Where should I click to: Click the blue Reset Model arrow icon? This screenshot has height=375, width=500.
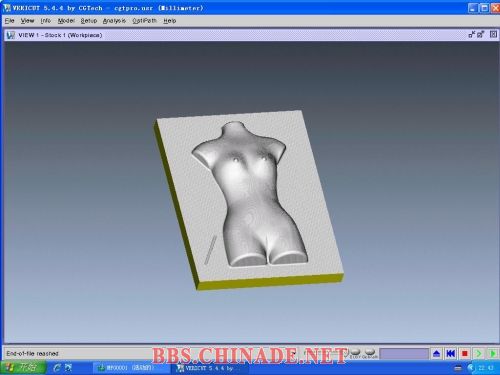tap(437, 353)
